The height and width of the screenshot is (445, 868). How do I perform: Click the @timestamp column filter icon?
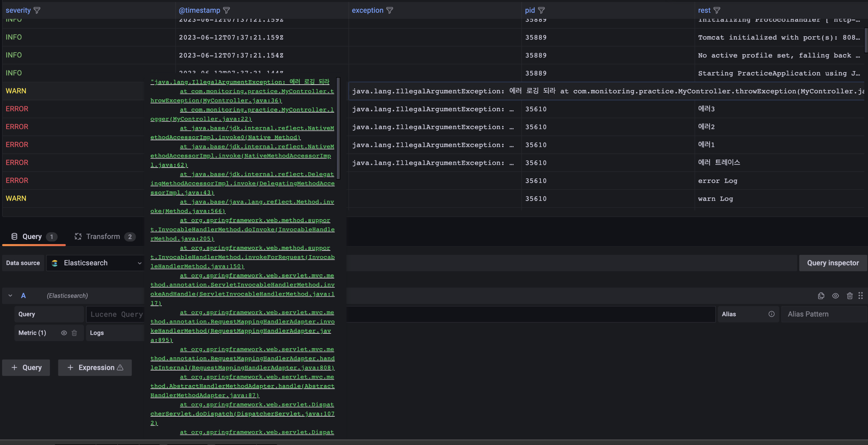226,10
